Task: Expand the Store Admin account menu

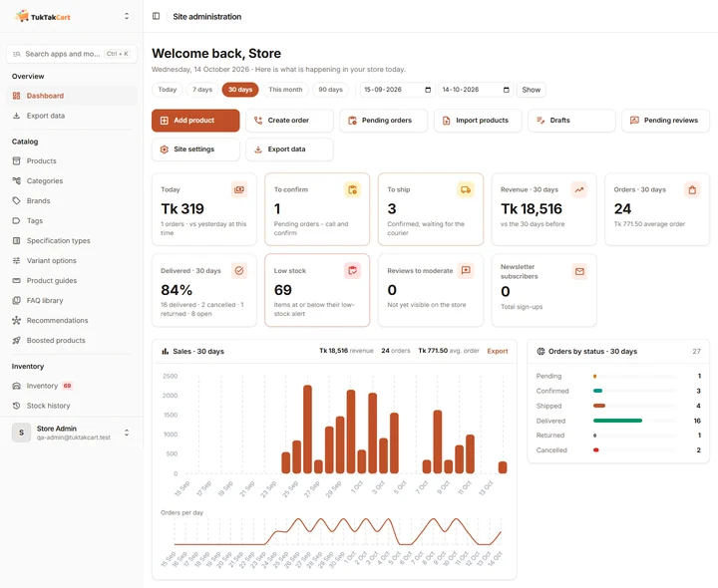Action: coord(127,433)
